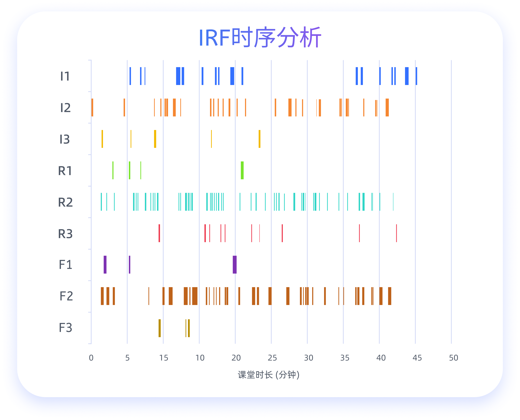Image resolution: width=520 pixels, height=420 pixels.
Task: Click the last red bar in the R3 row
Action: 396,233
